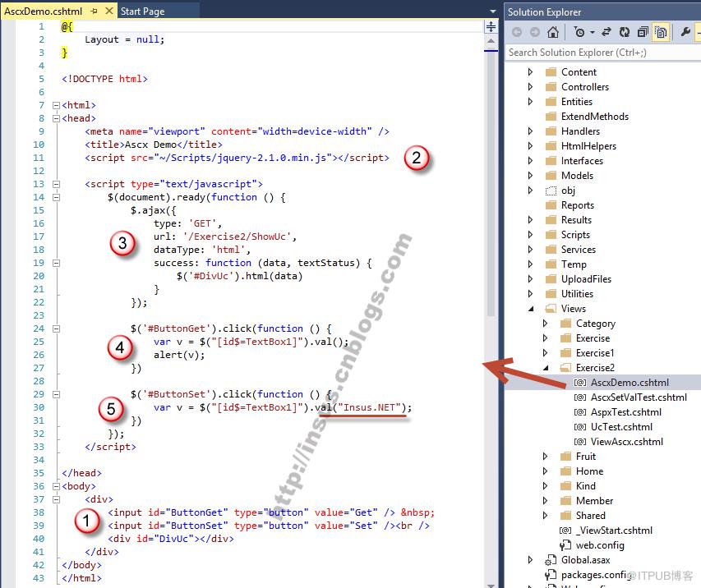Click the 'Layout = null;' code line

click(x=125, y=39)
